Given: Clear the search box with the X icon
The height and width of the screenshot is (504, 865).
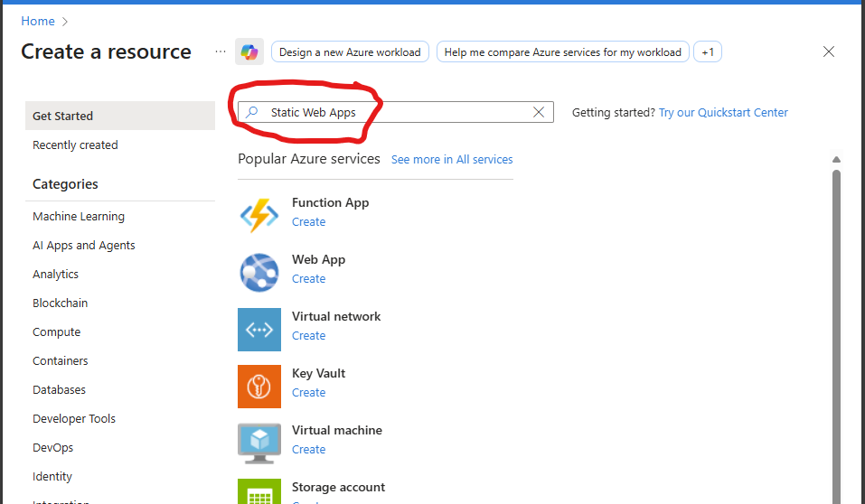Looking at the screenshot, I should 539,112.
